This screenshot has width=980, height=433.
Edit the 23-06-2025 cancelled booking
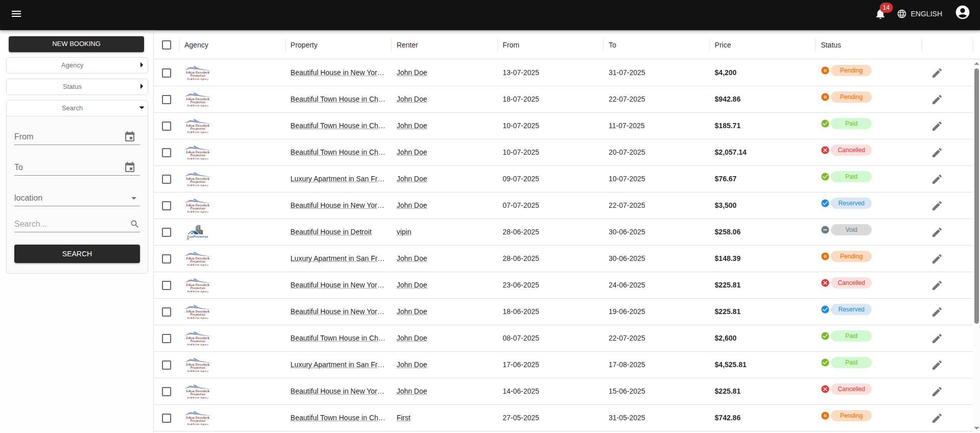coord(937,285)
